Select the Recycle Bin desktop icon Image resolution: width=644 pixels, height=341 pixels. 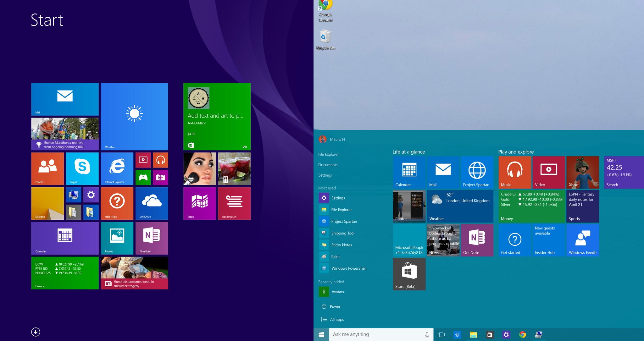tap(325, 40)
